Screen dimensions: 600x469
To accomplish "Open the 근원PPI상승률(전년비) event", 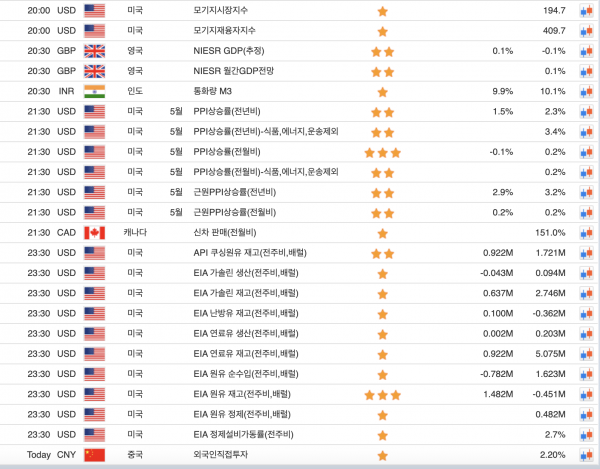I will click(234, 192).
